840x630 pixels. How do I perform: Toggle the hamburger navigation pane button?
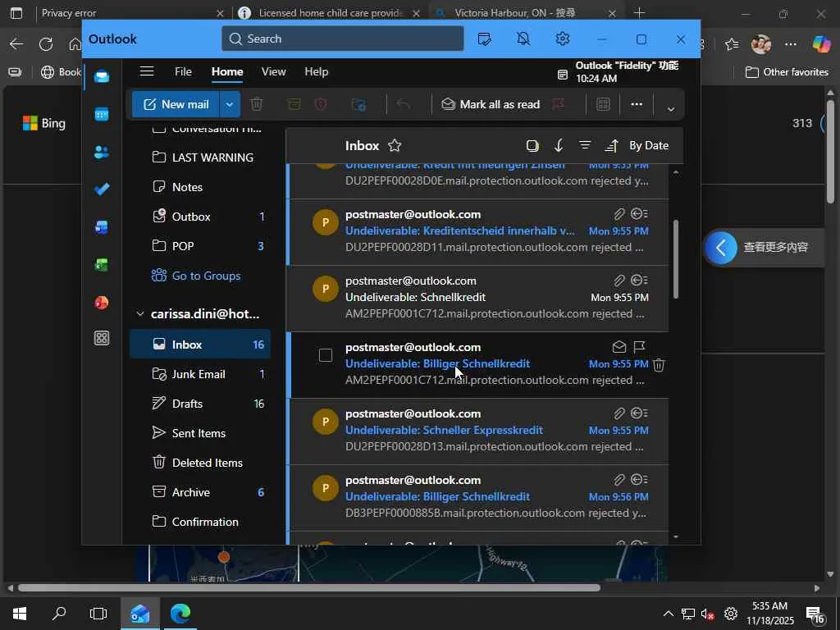click(147, 71)
